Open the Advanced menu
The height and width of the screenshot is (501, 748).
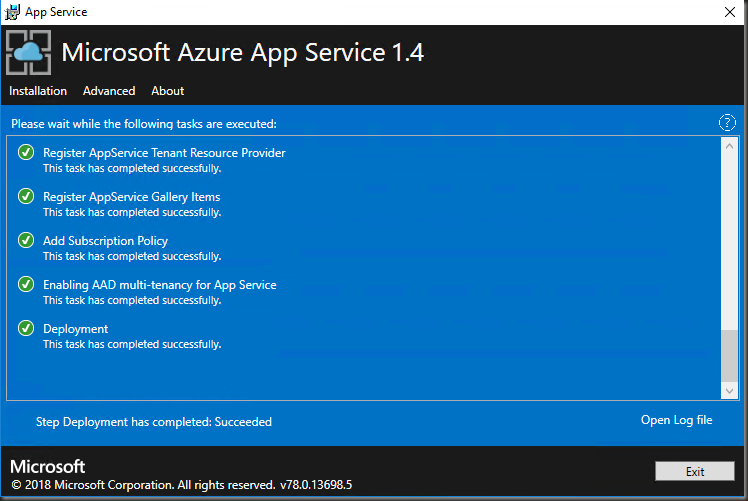pyautogui.click(x=109, y=91)
